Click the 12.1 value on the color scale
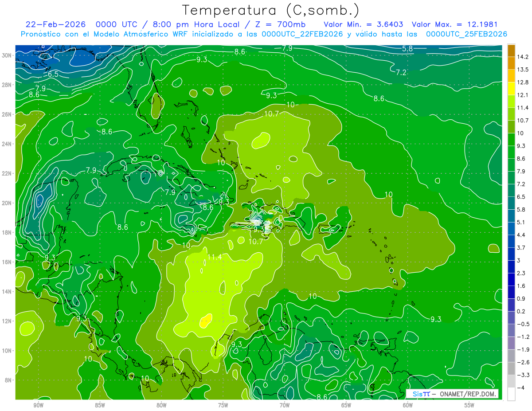This screenshot has height=411, width=532. [523, 95]
